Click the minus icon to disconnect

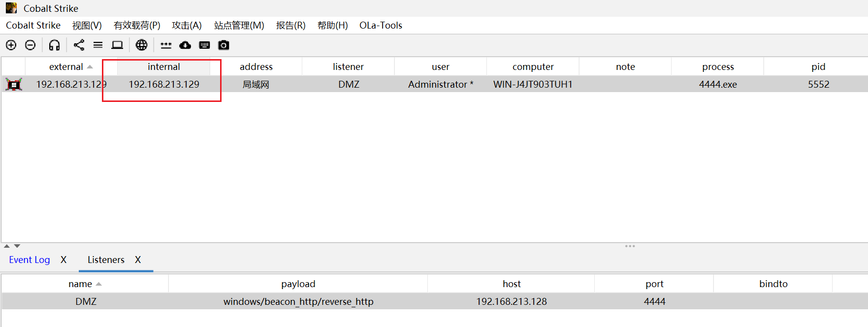[30, 45]
